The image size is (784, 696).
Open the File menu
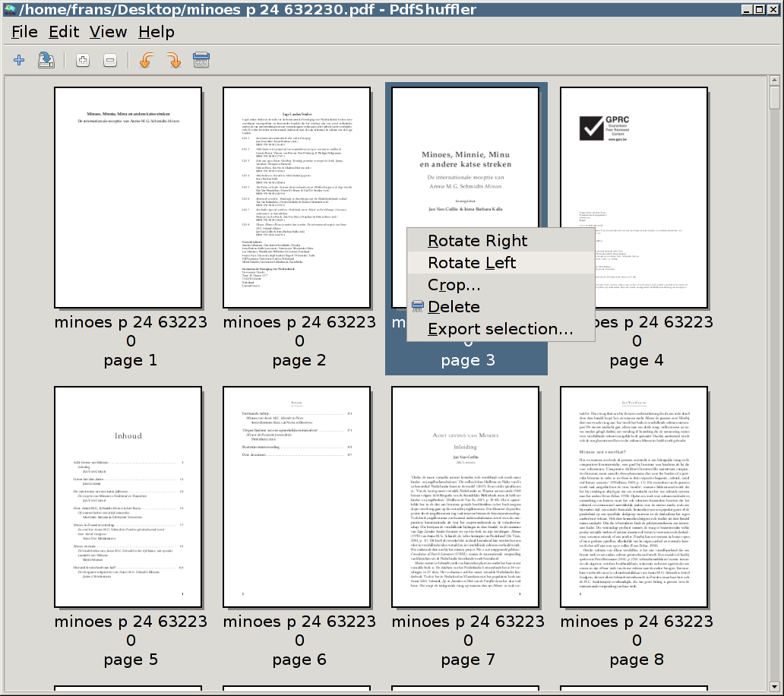click(x=24, y=32)
